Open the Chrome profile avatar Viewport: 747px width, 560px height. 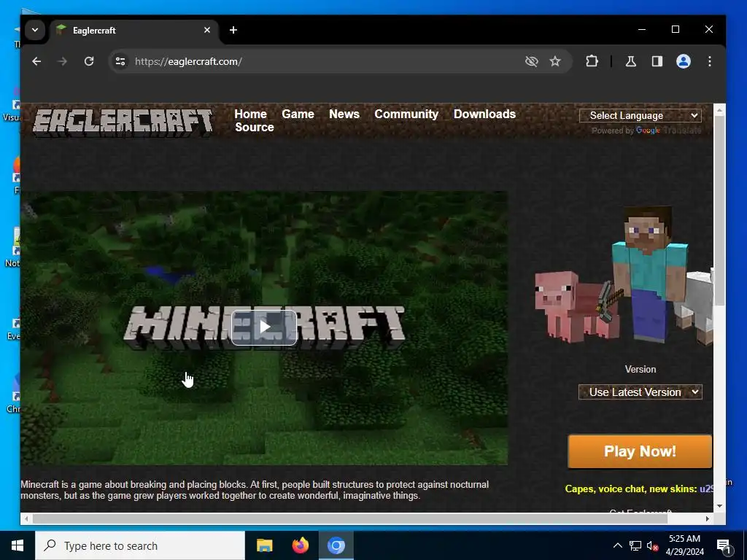point(683,61)
